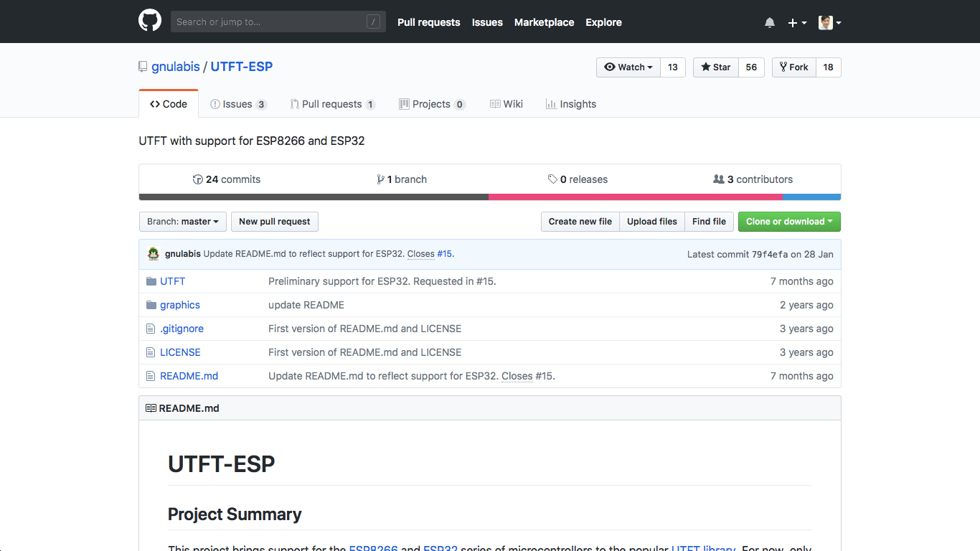Open the Branch: master dropdown
Viewport: 980px width, 551px height.
click(x=183, y=222)
